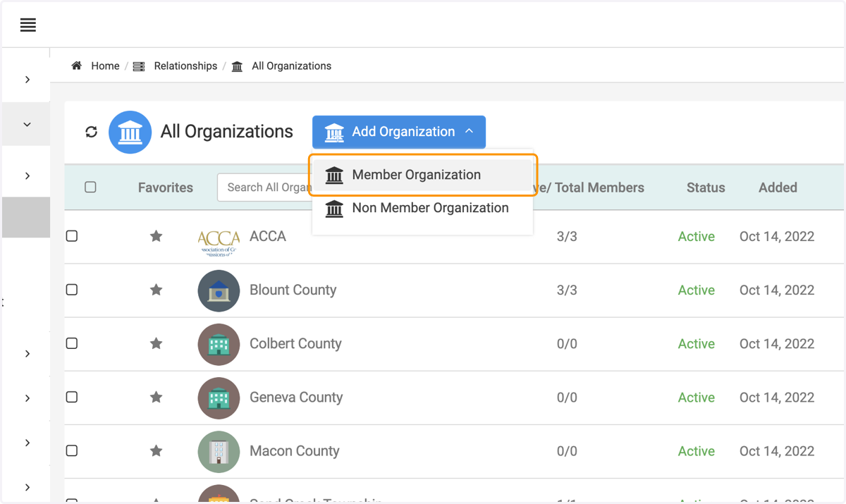Open the Macon County organization name

[295, 450]
